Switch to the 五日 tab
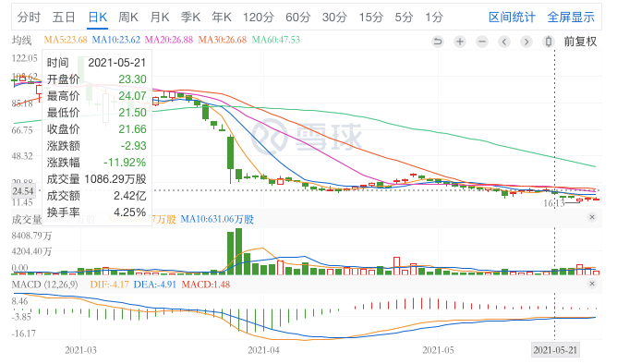617x364 pixels. pos(64,18)
